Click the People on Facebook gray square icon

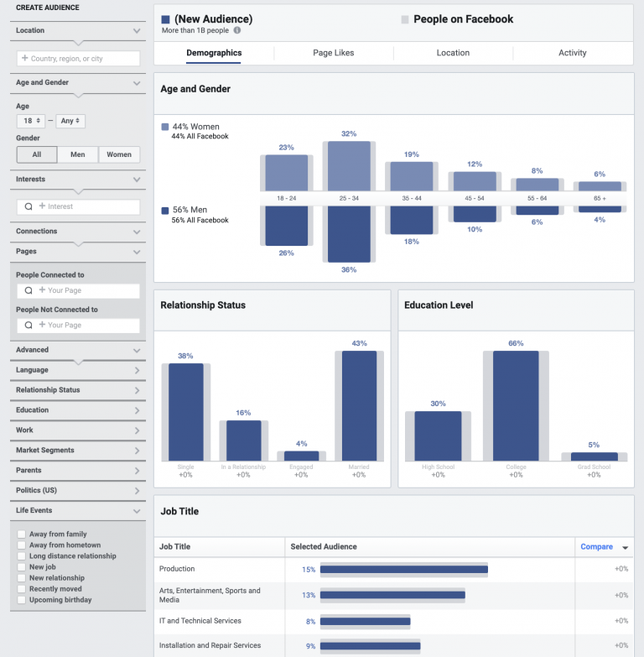tap(405, 19)
